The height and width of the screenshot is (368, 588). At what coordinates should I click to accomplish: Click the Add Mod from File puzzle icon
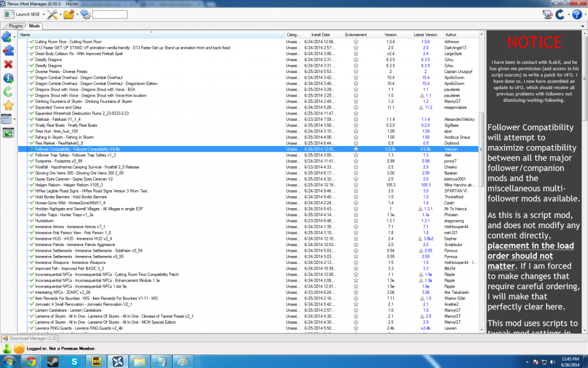[x=7, y=37]
